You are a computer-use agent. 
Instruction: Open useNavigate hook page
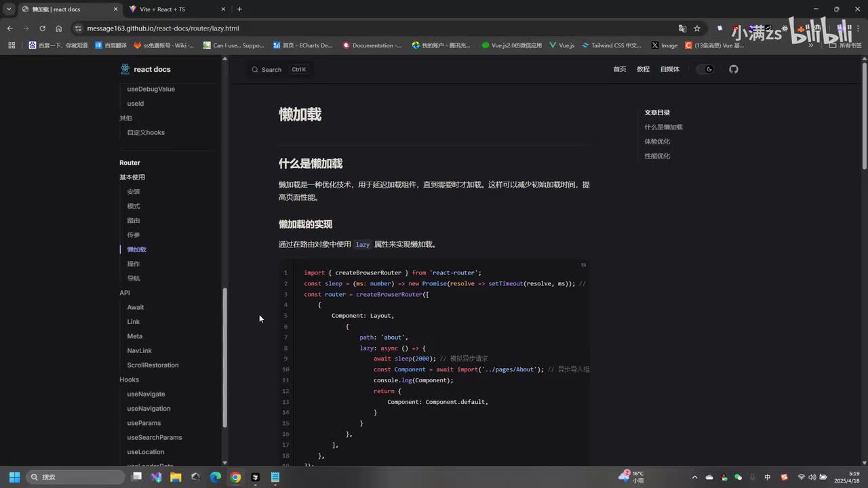[x=146, y=394]
